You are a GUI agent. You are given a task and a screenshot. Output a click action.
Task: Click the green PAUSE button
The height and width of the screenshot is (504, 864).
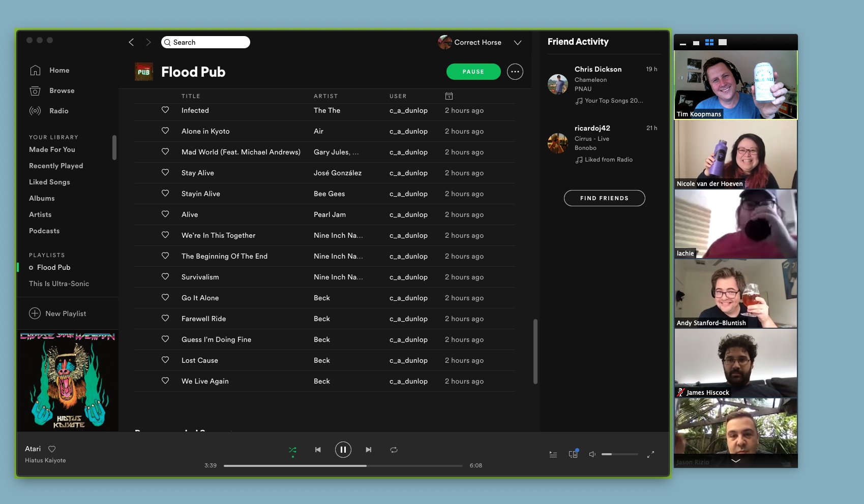coord(473,72)
